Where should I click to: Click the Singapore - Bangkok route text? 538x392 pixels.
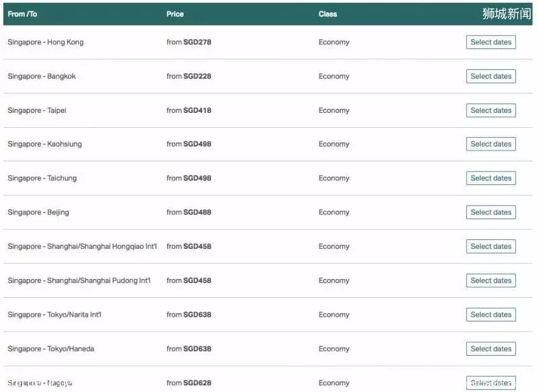point(42,76)
